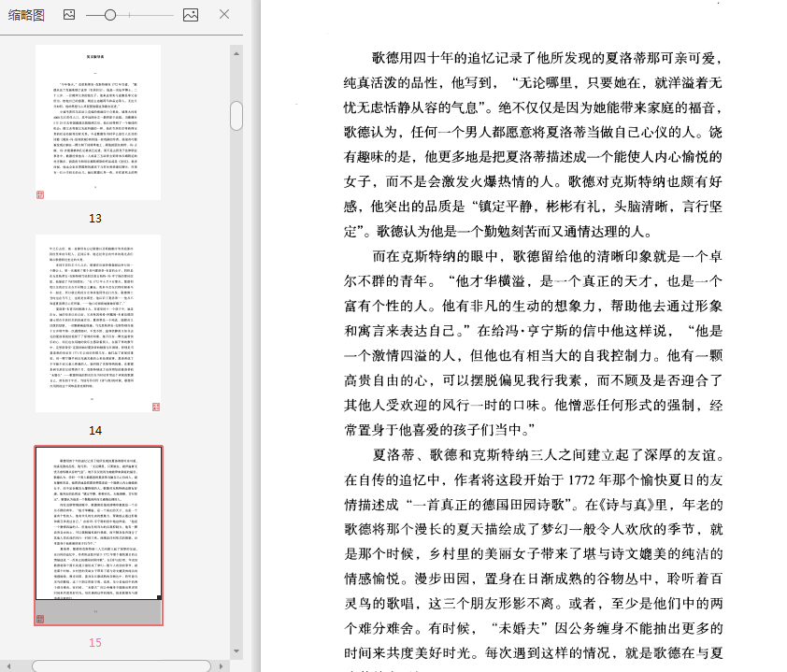This screenshot has height=672, width=787.
Task: Click the small thumbnail size icon
Action: (69, 15)
